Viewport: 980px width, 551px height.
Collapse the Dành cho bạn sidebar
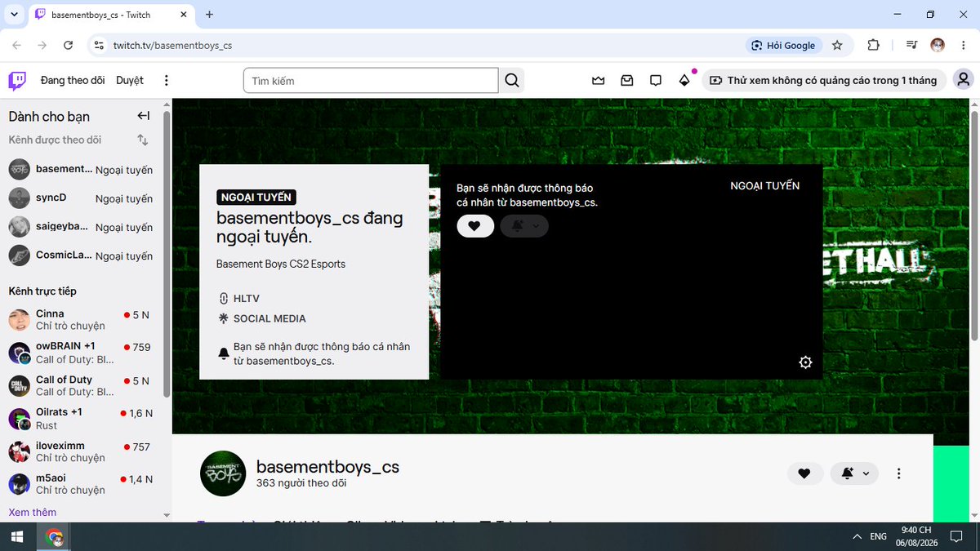click(144, 116)
